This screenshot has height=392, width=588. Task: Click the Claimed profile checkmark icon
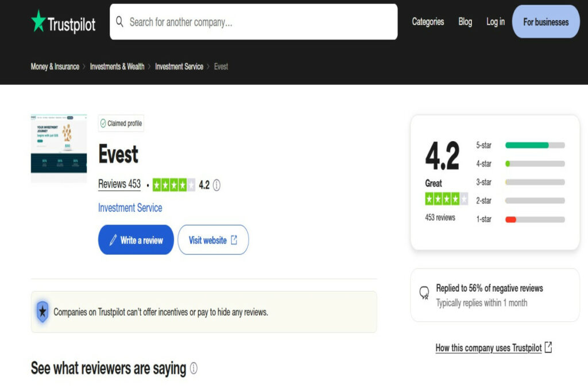click(x=103, y=123)
